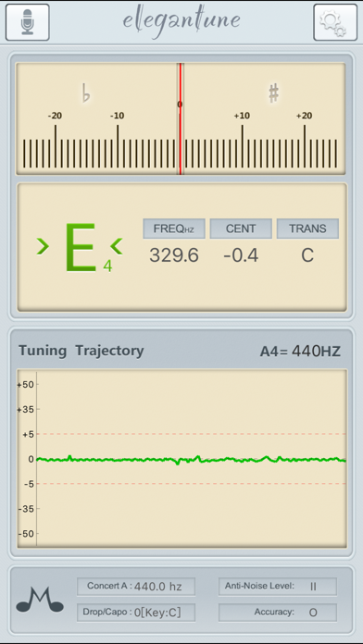Open settings via the gears icon
This screenshot has width=363, height=644.
(x=335, y=22)
